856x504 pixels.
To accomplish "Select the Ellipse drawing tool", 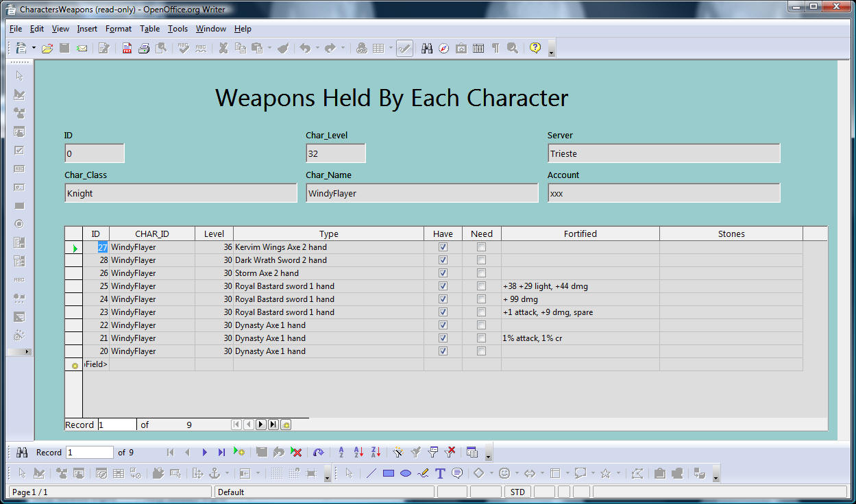I will [406, 473].
